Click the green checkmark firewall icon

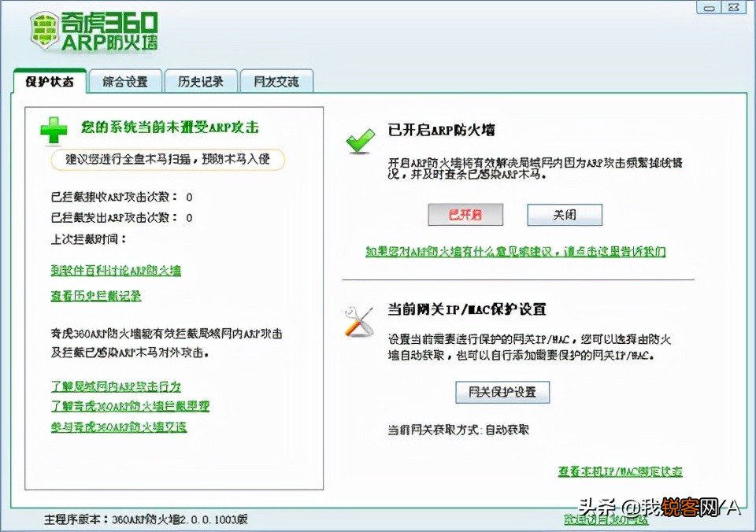point(360,140)
